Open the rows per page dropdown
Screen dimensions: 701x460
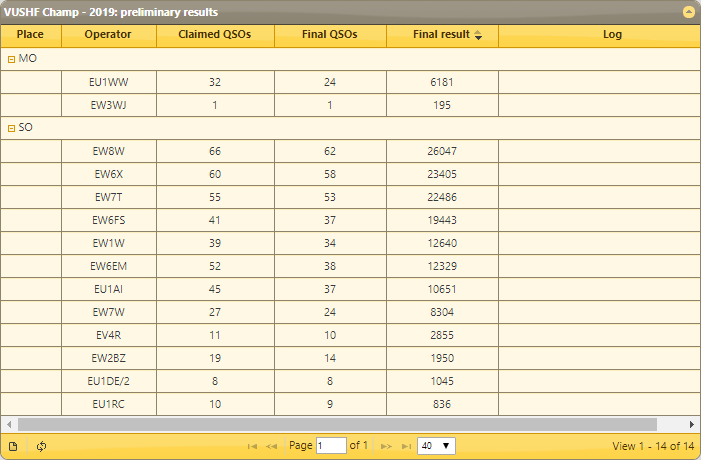click(436, 446)
